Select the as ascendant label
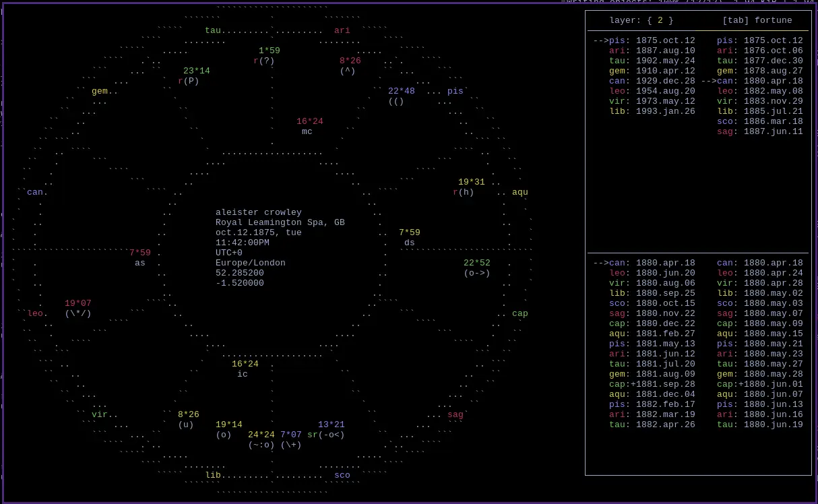The width and height of the screenshot is (818, 504). (x=140, y=263)
